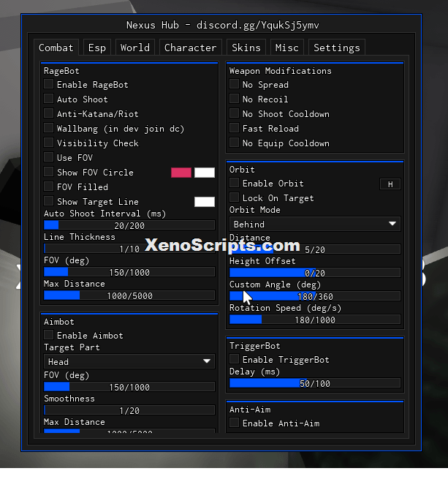The image size is (448, 490).
Task: Open the World tab
Action: (135, 48)
